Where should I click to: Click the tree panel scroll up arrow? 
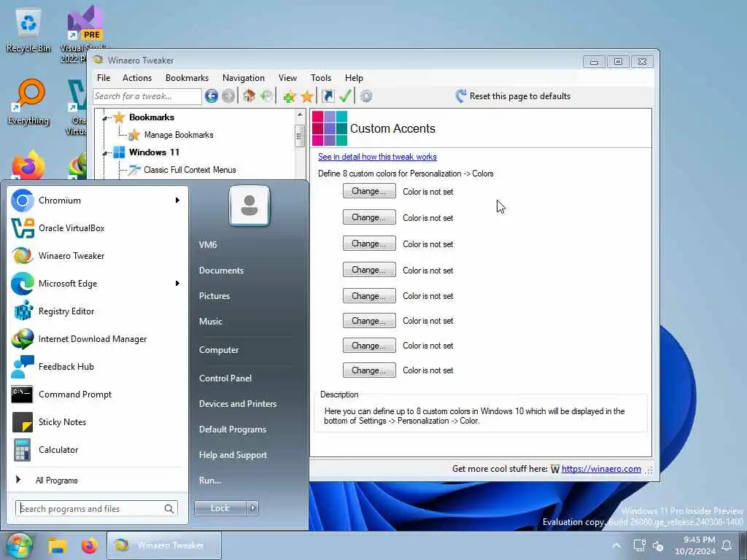(x=300, y=114)
